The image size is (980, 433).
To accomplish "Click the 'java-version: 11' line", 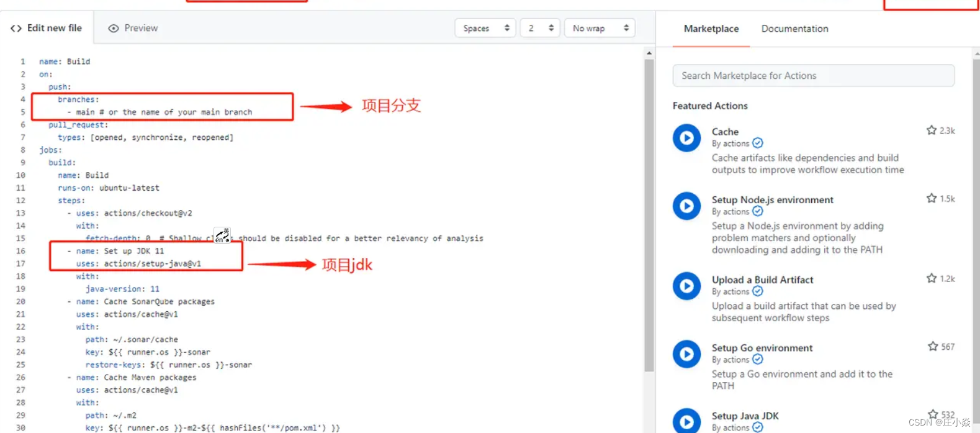I will [122, 289].
